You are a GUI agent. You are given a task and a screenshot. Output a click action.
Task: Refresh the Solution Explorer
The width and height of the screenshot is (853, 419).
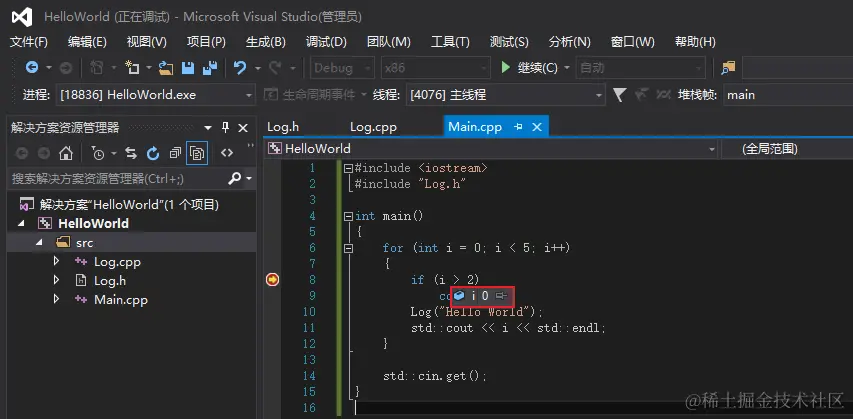pyautogui.click(x=153, y=153)
